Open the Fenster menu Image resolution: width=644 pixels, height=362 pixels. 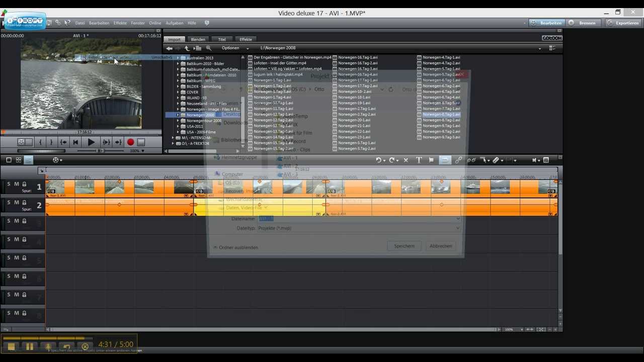click(138, 23)
